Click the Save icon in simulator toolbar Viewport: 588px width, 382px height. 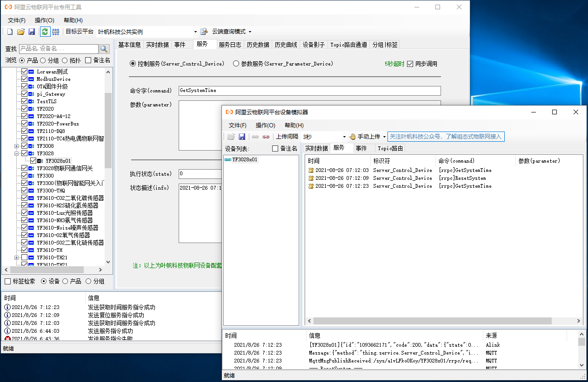click(242, 137)
